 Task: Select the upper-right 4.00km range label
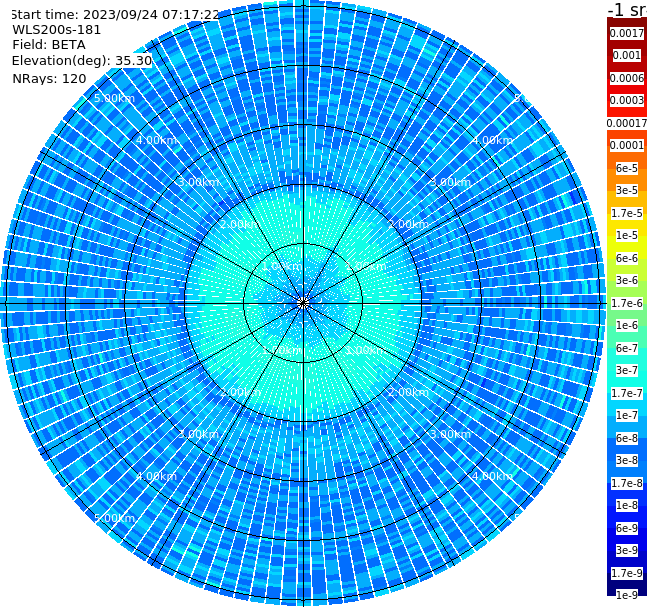coord(492,140)
